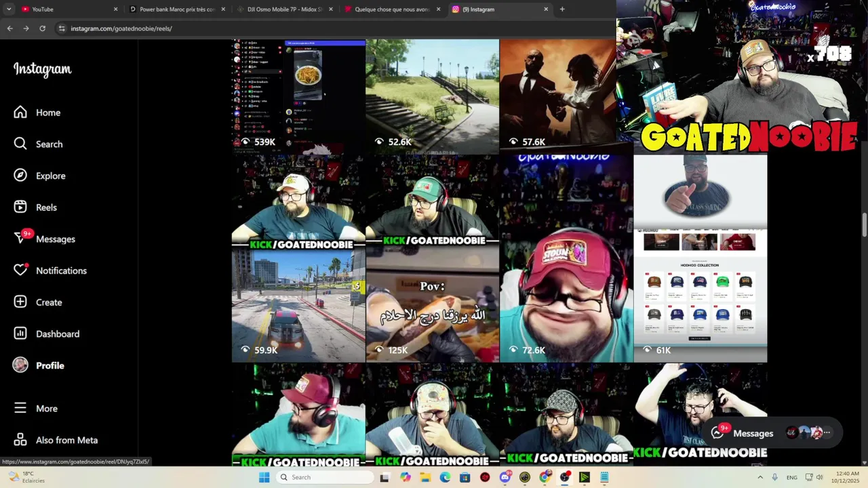Open Microsoft Store from the taskbar

click(465, 477)
